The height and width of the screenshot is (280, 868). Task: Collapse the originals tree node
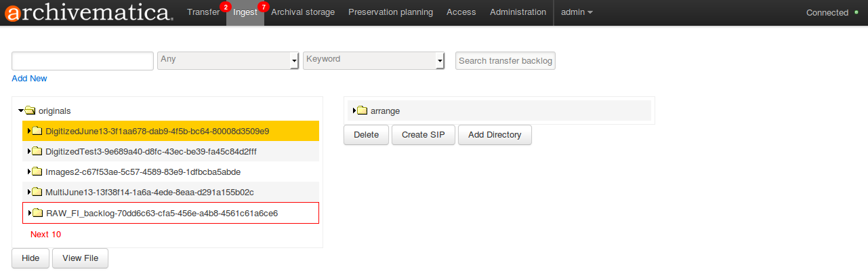21,110
